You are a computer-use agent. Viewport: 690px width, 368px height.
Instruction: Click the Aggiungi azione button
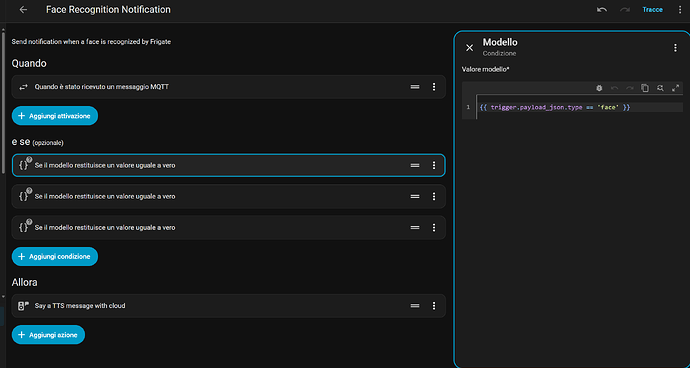point(48,335)
